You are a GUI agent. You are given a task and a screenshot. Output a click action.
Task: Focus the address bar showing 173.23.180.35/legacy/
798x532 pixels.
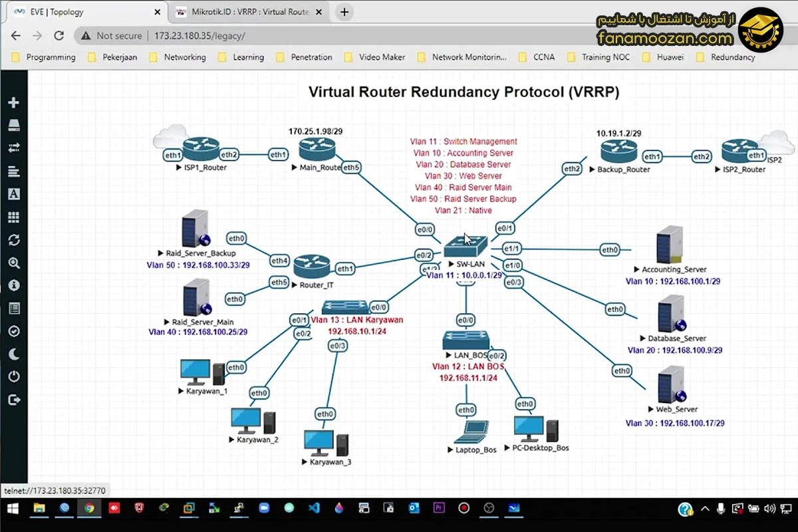(332, 36)
